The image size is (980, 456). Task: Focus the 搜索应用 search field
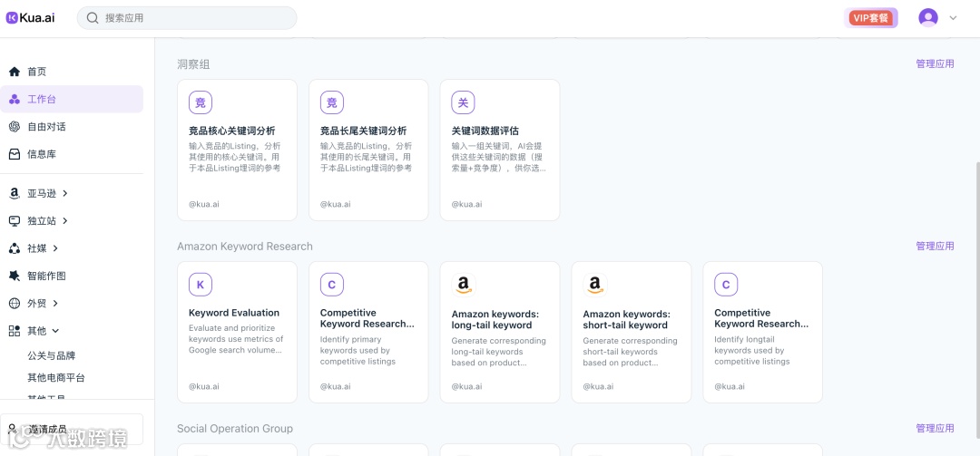pos(187,18)
